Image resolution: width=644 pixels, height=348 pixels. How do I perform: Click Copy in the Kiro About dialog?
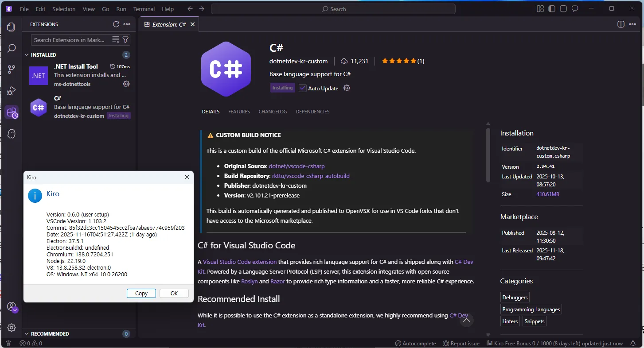(141, 293)
